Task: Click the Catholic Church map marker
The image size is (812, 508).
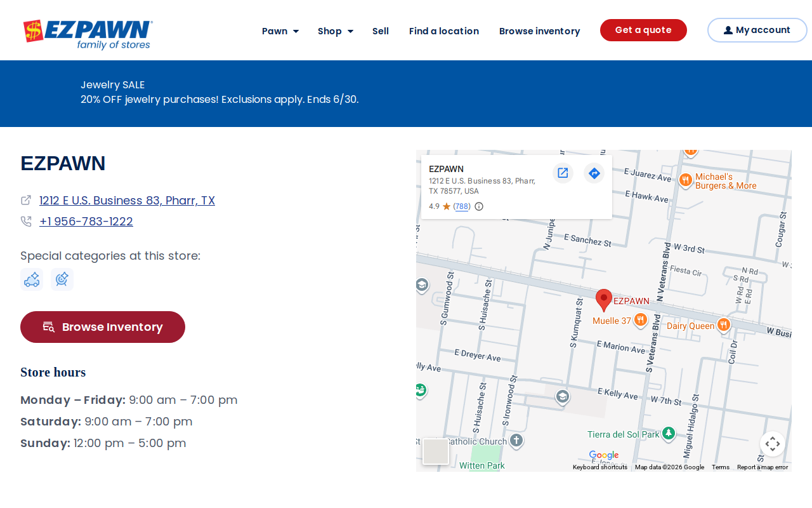Action: (x=516, y=441)
